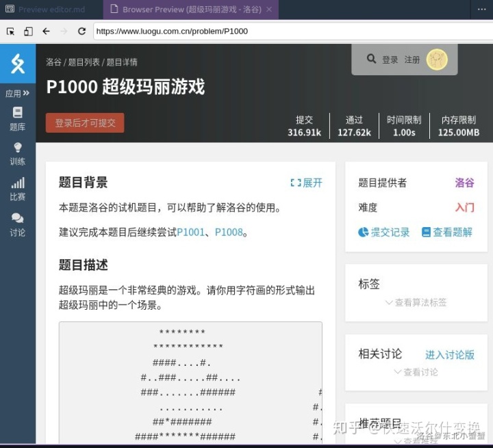
Task: Click the 难度 label
Action: (368, 207)
